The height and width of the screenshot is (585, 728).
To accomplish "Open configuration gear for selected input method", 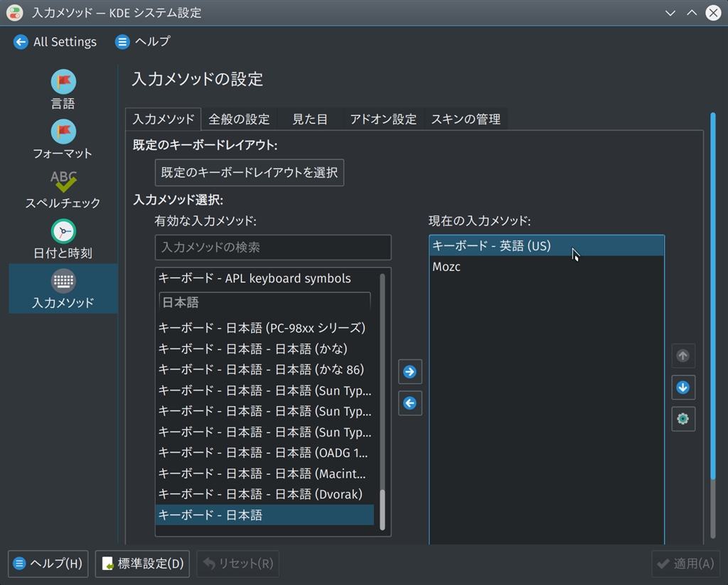I will 683,419.
